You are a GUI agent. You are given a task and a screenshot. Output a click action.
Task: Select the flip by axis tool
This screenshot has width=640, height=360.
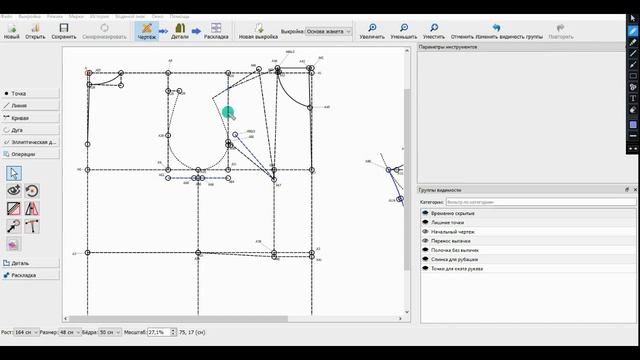(x=32, y=209)
